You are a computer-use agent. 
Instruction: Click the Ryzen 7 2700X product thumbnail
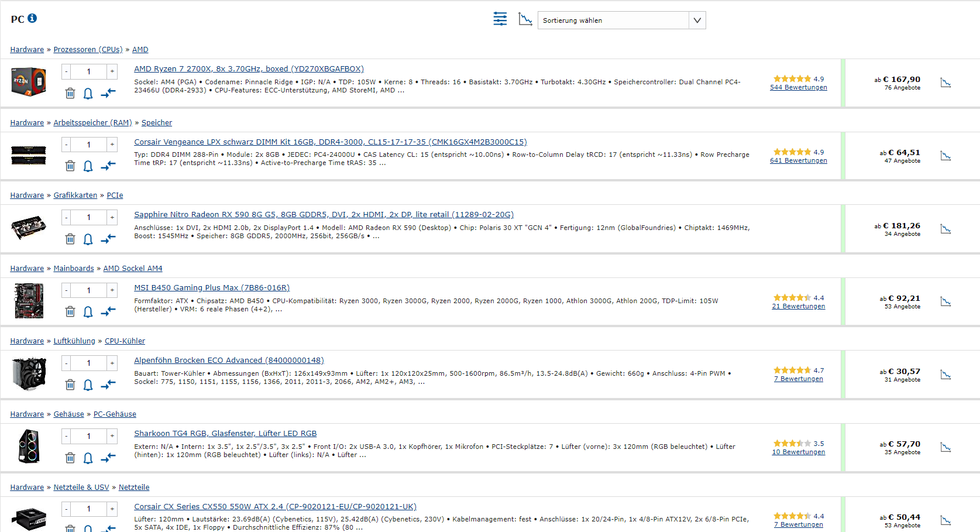29,82
